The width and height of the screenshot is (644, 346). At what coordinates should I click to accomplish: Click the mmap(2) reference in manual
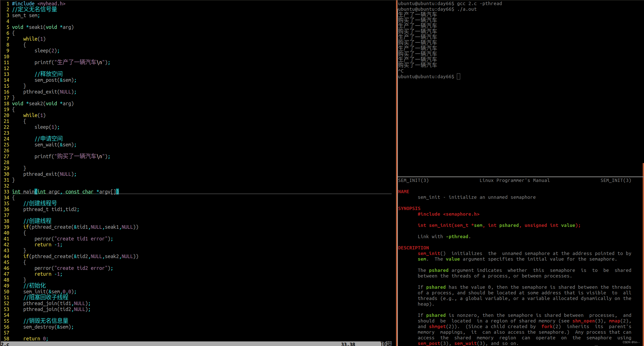(x=617, y=321)
